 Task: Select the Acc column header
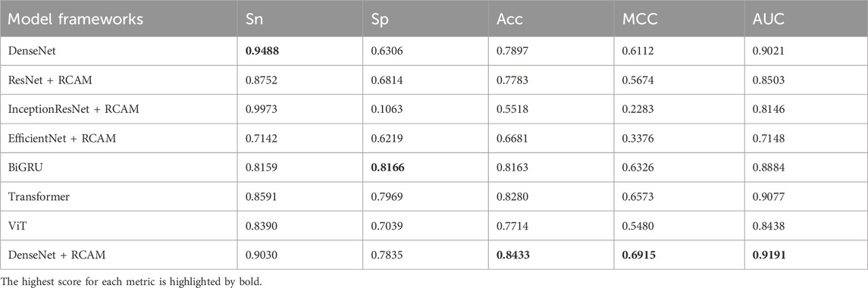point(509,20)
